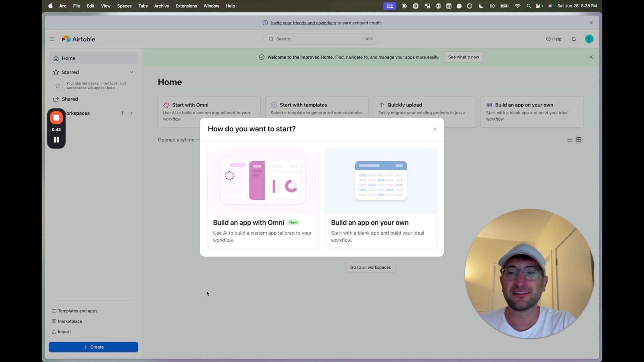This screenshot has width=644, height=362.
Task: Open the Help menu in the menu bar
Action: [230, 6]
